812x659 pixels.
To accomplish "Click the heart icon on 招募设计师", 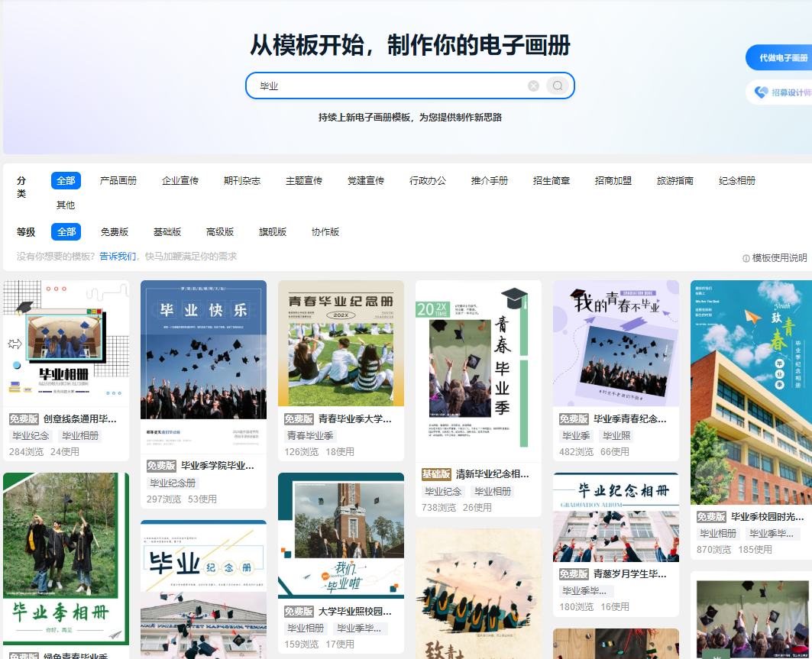I will 762,92.
